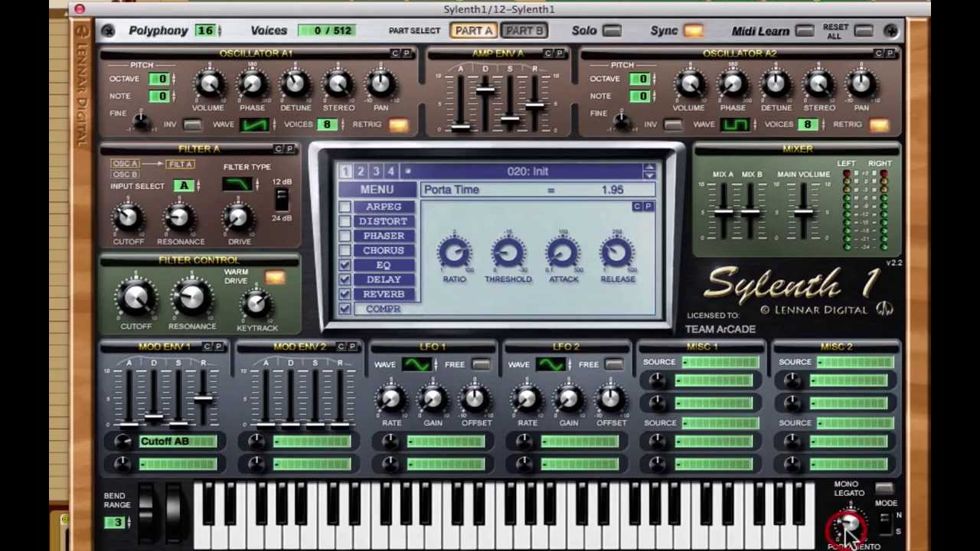The width and height of the screenshot is (980, 551).
Task: Disable the EQ effect checkbox
Action: coord(345,265)
